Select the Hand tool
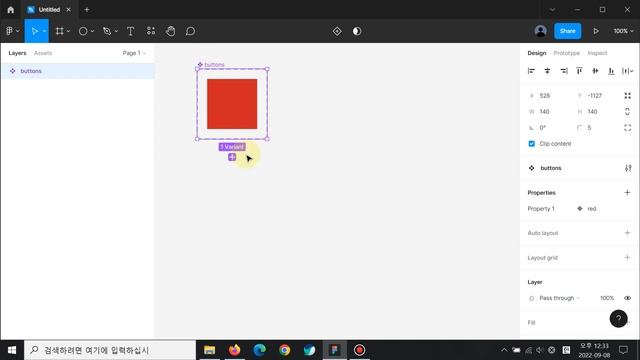The image size is (640, 360). [x=171, y=31]
